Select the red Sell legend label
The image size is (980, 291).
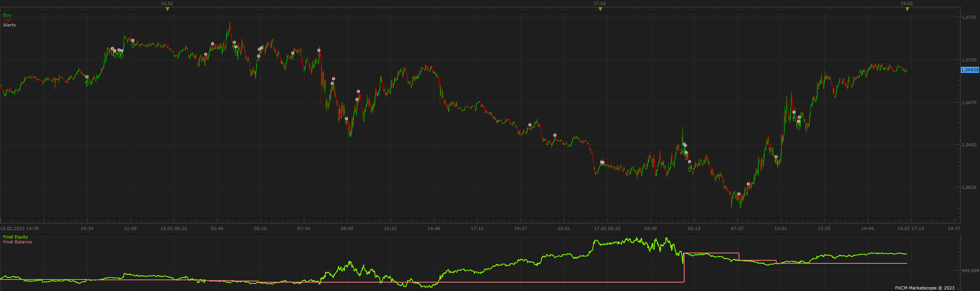pyautogui.click(x=7, y=20)
